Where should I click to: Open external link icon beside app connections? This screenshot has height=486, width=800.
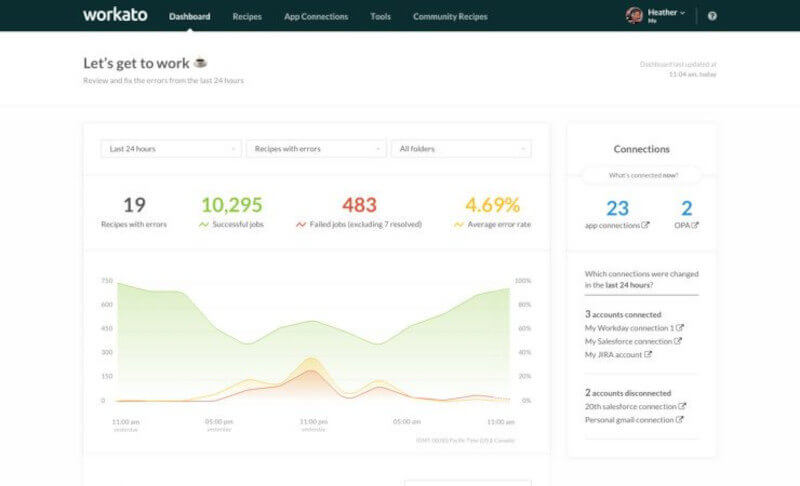(x=645, y=225)
